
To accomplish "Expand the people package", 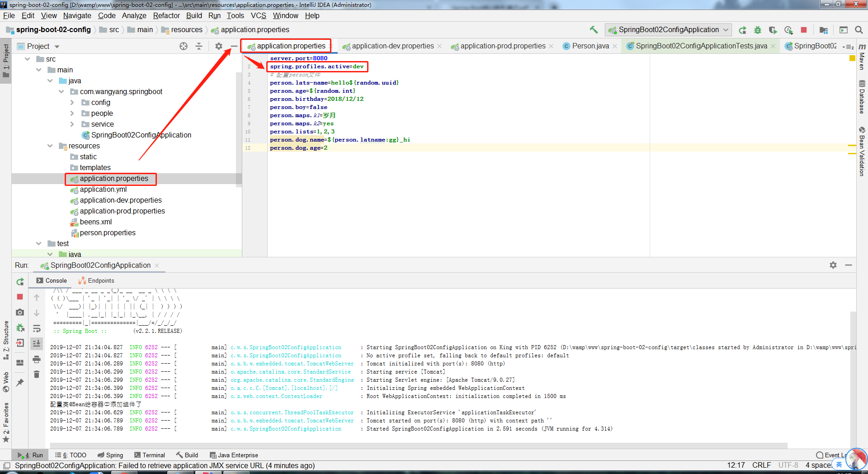I will [x=72, y=113].
